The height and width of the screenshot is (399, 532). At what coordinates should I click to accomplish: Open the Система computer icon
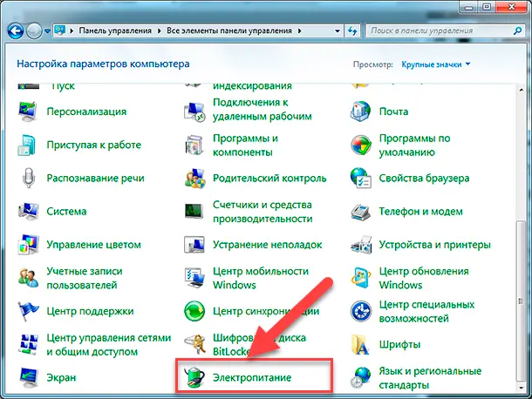29,211
